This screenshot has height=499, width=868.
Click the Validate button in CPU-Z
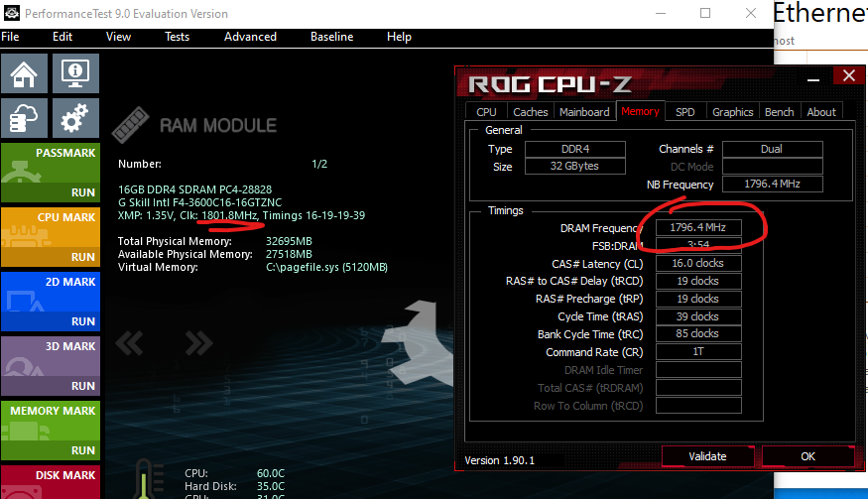point(707,456)
